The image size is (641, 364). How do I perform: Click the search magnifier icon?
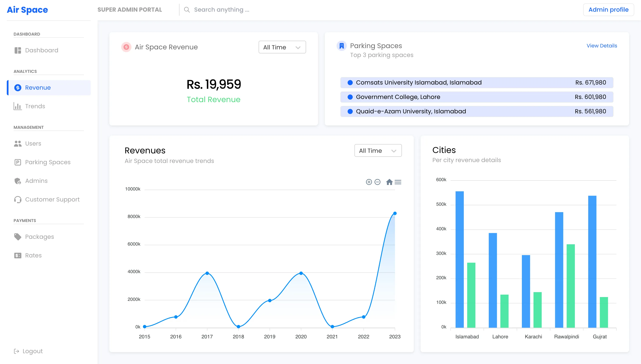coord(187,10)
